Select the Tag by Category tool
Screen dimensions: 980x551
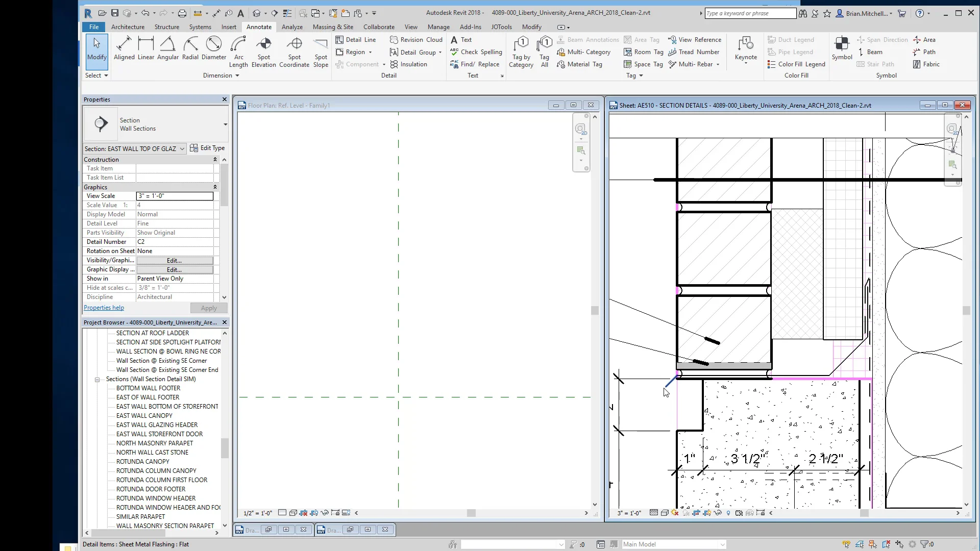tap(521, 51)
